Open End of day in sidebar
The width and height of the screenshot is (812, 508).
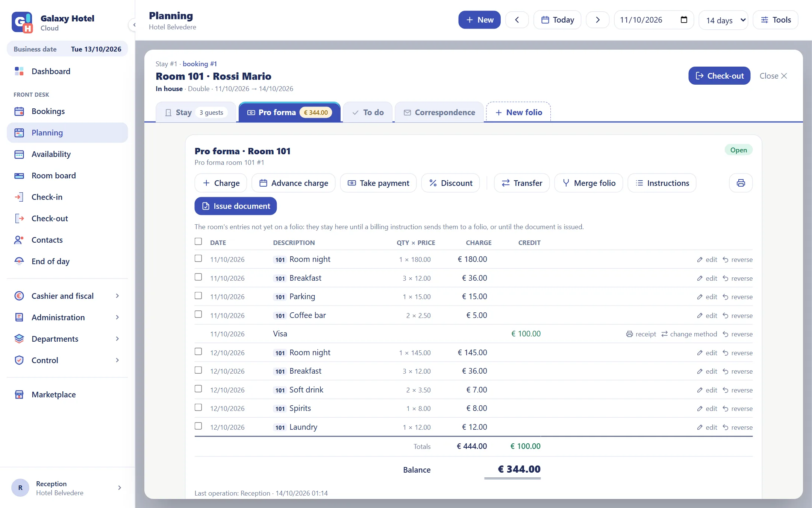[67, 262]
